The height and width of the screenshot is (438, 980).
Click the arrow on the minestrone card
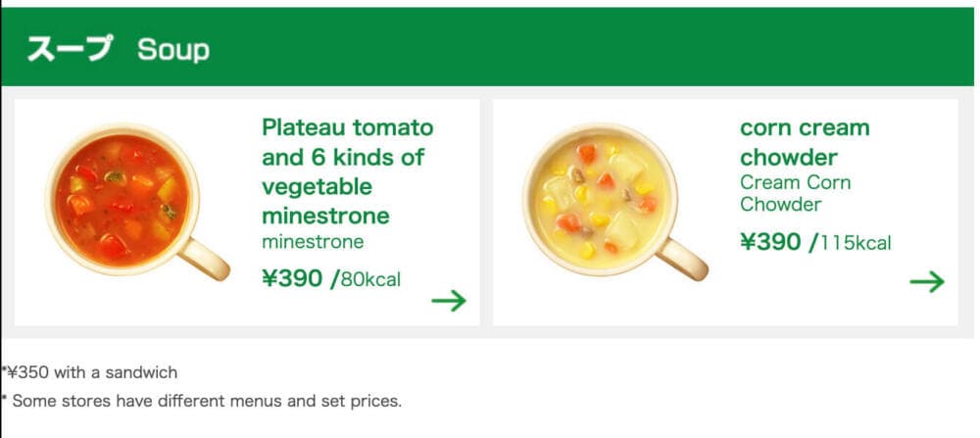(449, 301)
